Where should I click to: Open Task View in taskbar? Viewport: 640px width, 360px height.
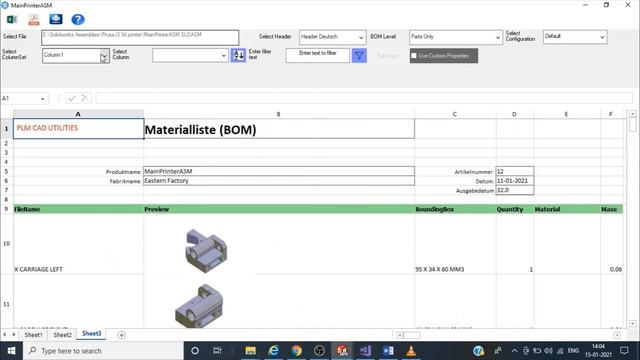(x=217, y=351)
